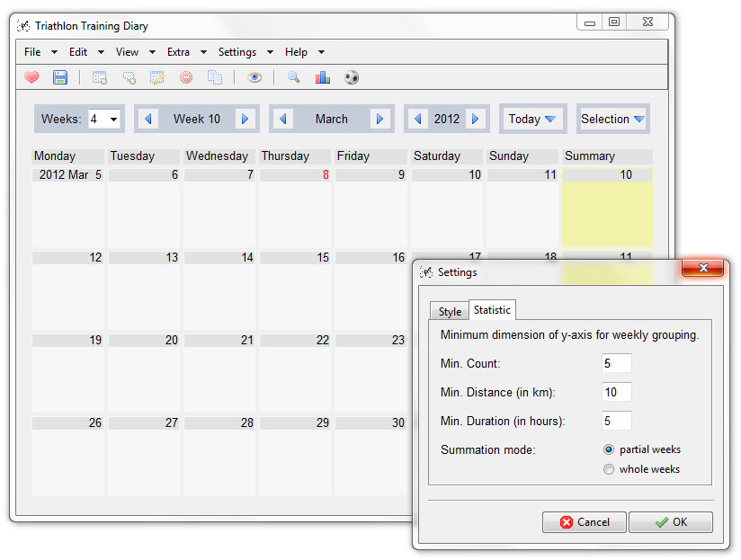Close the Settings dialog with red X
741x560 pixels.
[702, 268]
